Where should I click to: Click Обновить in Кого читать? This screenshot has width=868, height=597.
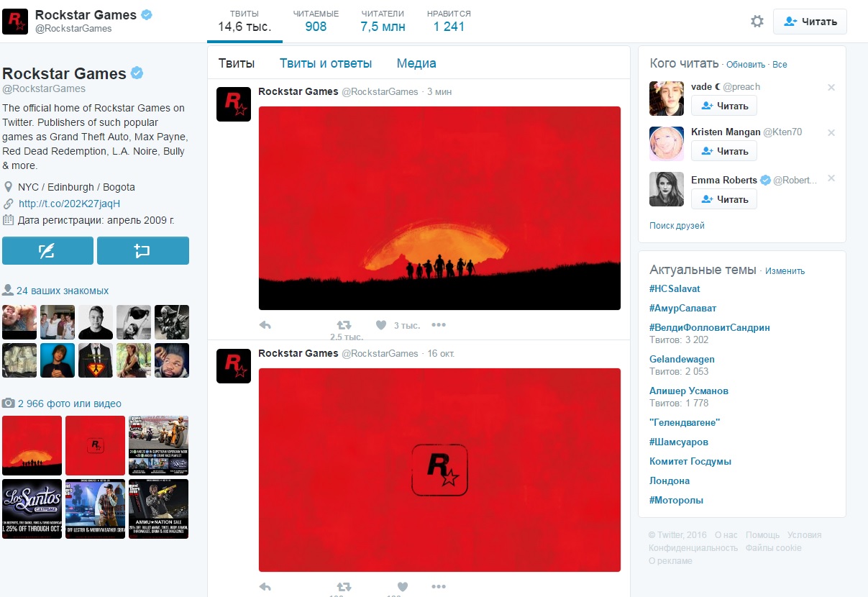click(746, 65)
